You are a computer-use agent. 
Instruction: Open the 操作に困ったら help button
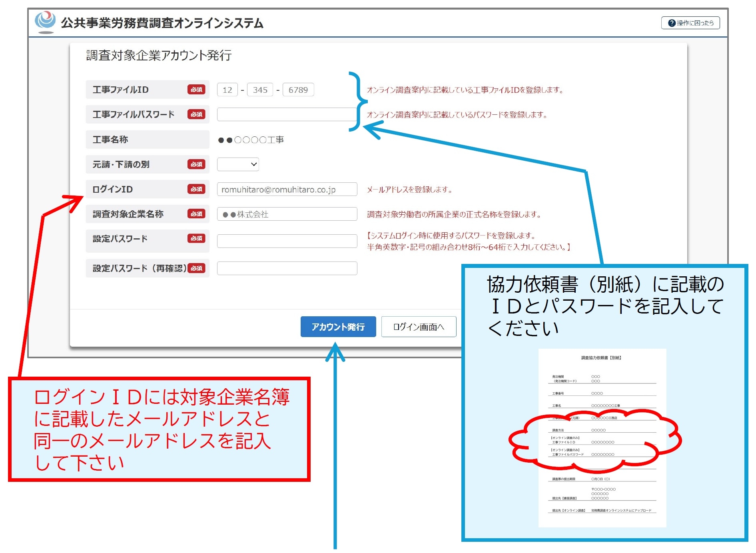(690, 23)
